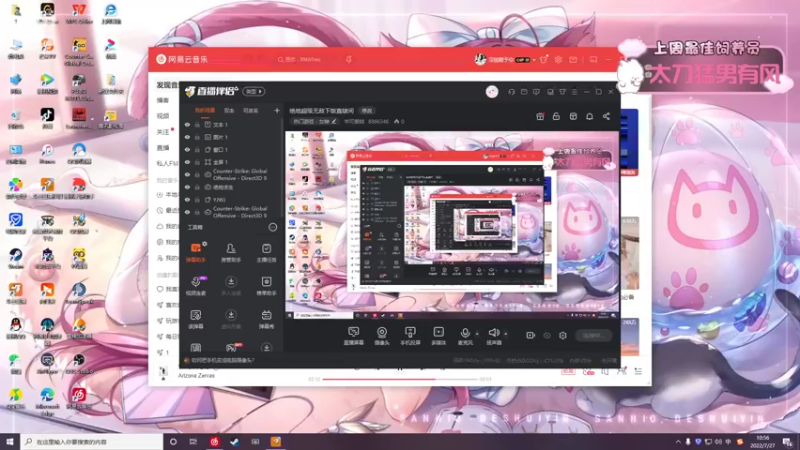
Task: Open 发现音乐 in the NetEase sidebar
Action: 167,85
